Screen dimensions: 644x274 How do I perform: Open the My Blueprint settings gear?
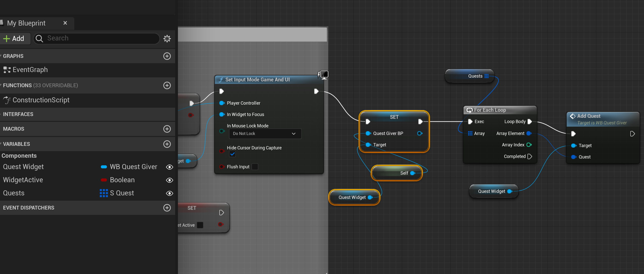click(x=167, y=38)
